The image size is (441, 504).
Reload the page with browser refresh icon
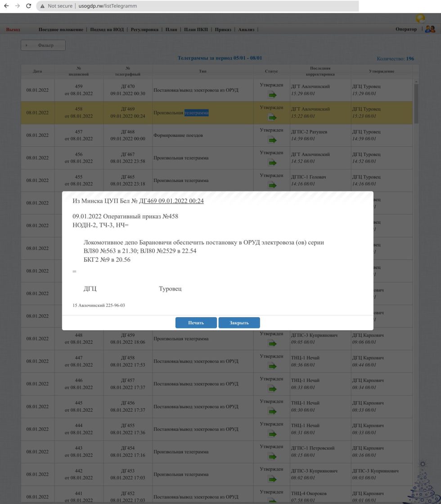29,6
